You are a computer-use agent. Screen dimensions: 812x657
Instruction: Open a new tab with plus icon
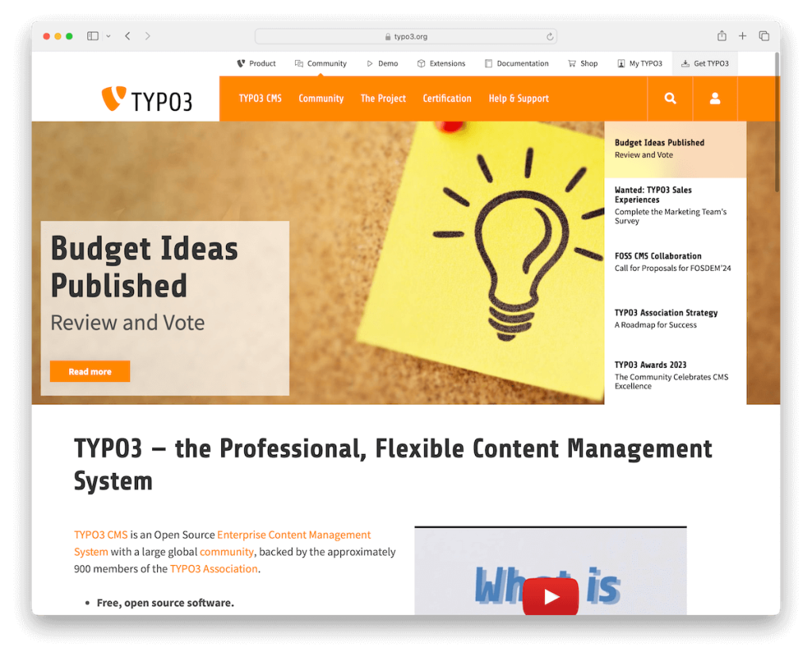742,36
